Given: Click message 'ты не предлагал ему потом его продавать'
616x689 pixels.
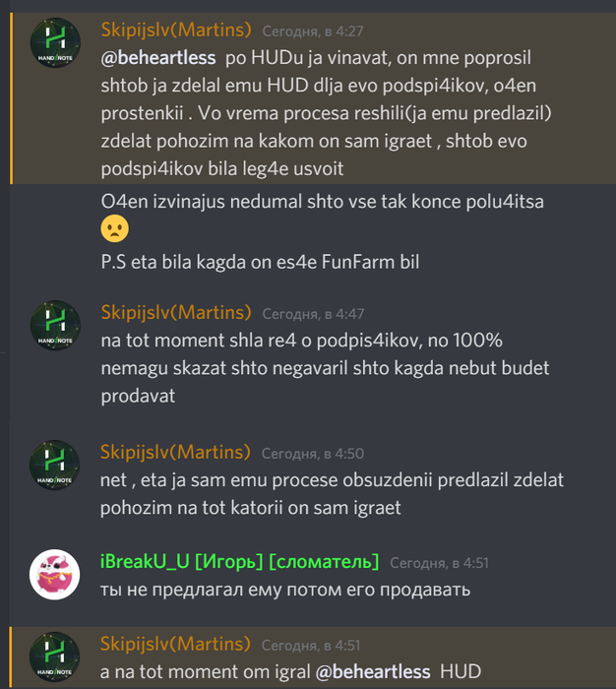Looking at the screenshot, I should (x=285, y=590).
